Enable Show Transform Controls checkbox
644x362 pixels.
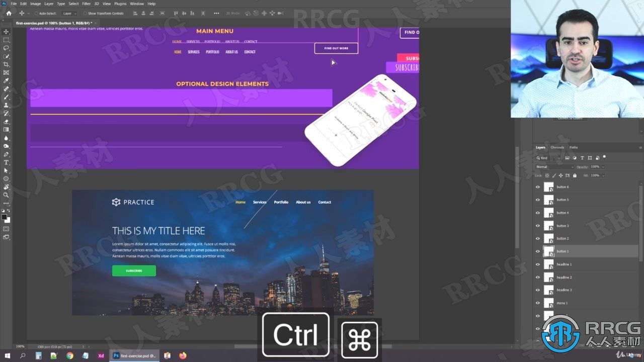tap(85, 14)
